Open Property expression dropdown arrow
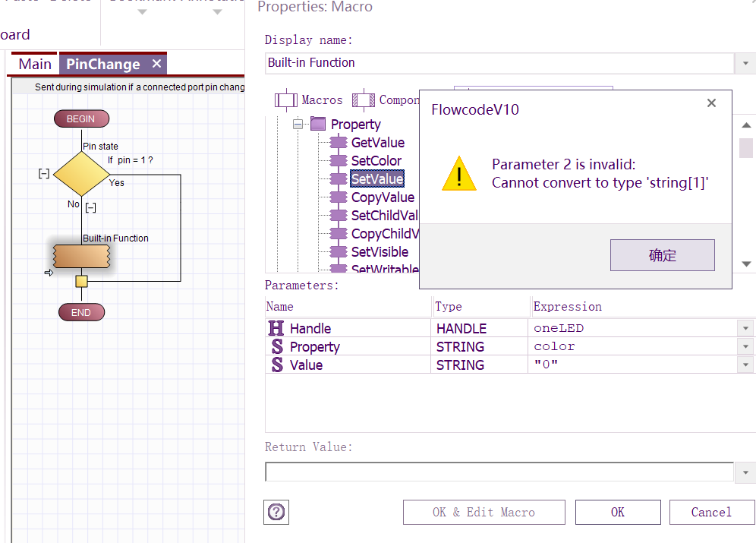The height and width of the screenshot is (543, 756). [745, 347]
